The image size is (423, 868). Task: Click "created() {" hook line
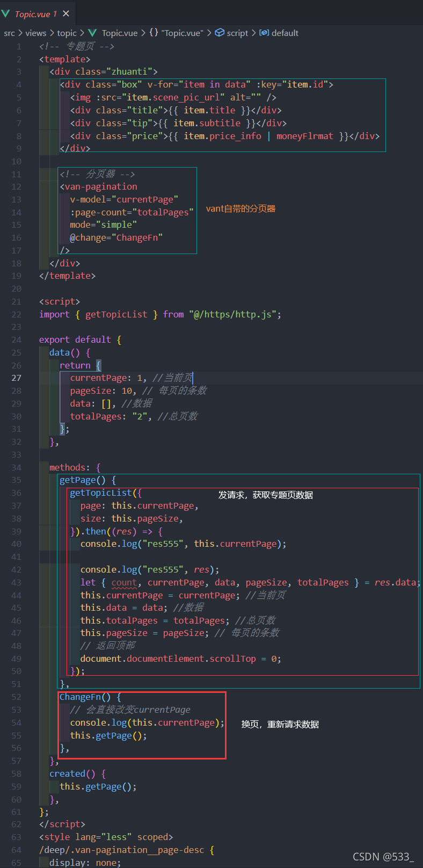point(78,774)
